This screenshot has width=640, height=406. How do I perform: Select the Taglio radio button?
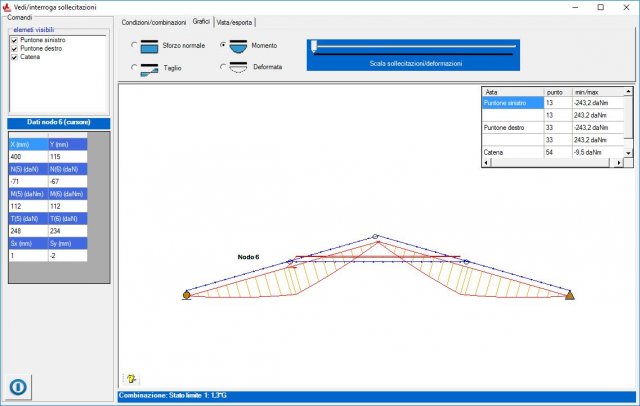point(134,68)
